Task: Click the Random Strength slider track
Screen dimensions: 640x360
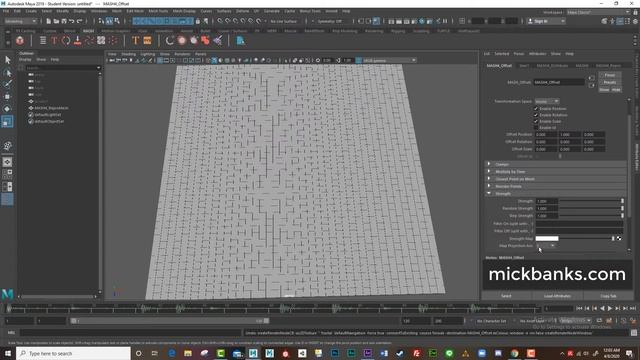Action: click(591, 209)
